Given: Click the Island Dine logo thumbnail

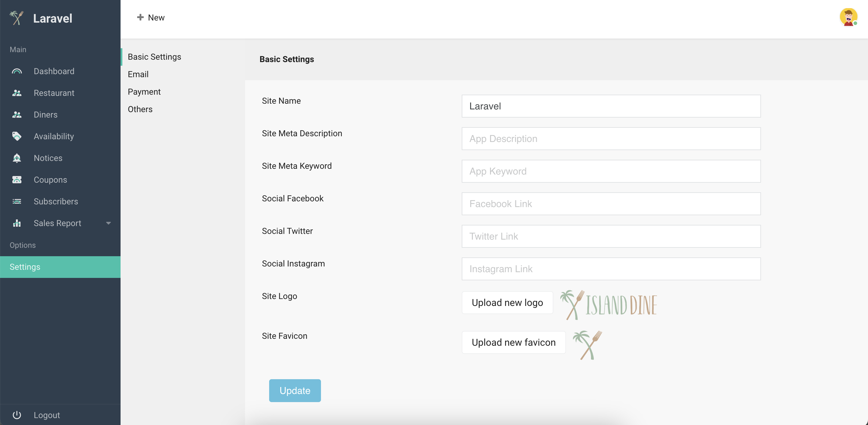Looking at the screenshot, I should pos(609,305).
